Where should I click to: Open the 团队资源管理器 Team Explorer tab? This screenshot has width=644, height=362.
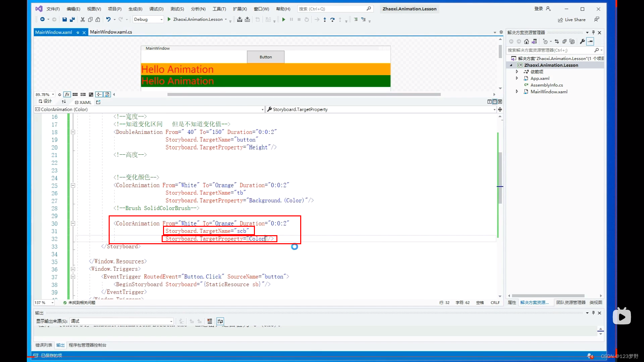tap(571, 303)
